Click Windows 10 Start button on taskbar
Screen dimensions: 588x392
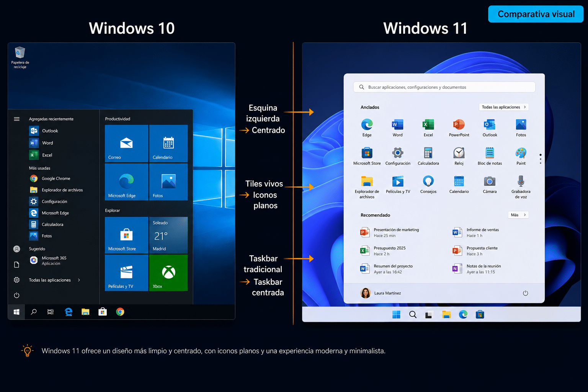point(16,312)
